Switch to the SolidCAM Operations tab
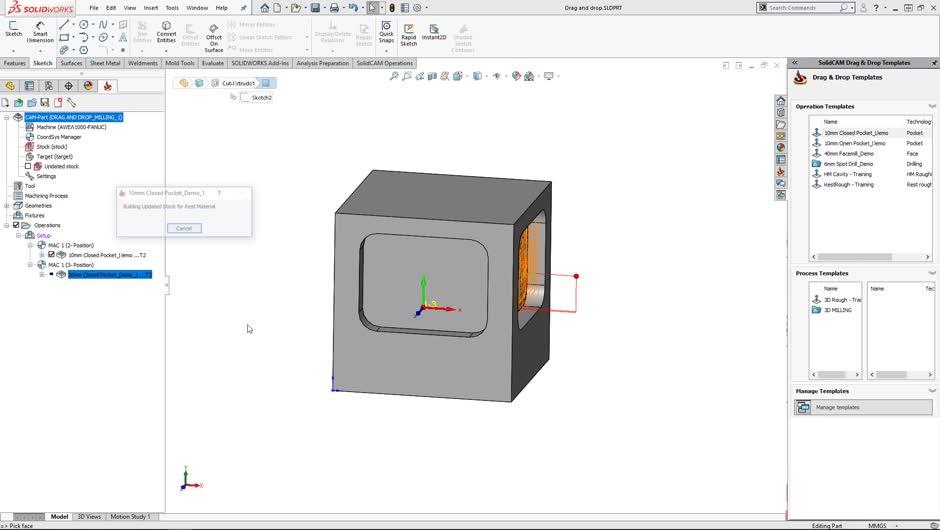This screenshot has height=530, width=940. (384, 63)
